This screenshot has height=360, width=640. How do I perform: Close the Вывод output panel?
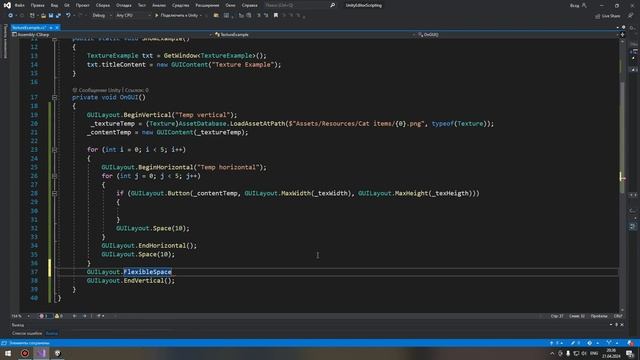click(x=622, y=325)
